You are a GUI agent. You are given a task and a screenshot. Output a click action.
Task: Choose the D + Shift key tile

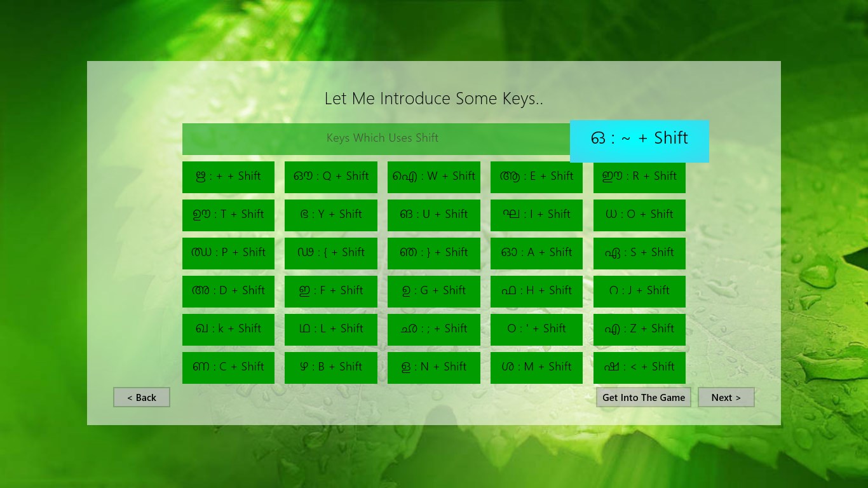228,291
